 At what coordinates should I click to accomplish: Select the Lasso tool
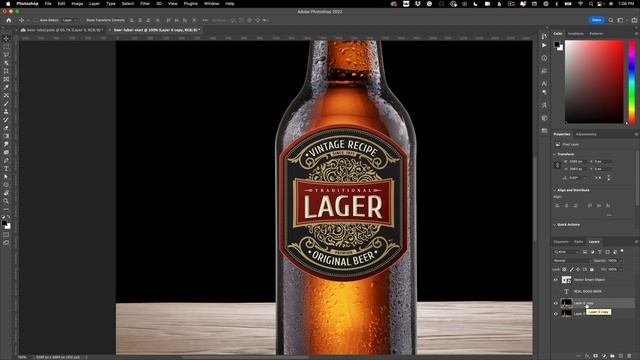pos(6,55)
